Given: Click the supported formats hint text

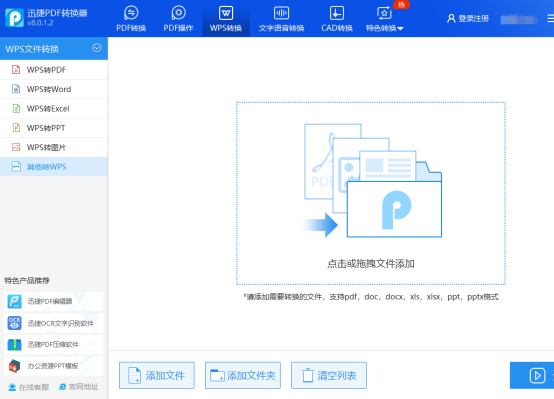Looking at the screenshot, I should [x=371, y=297].
